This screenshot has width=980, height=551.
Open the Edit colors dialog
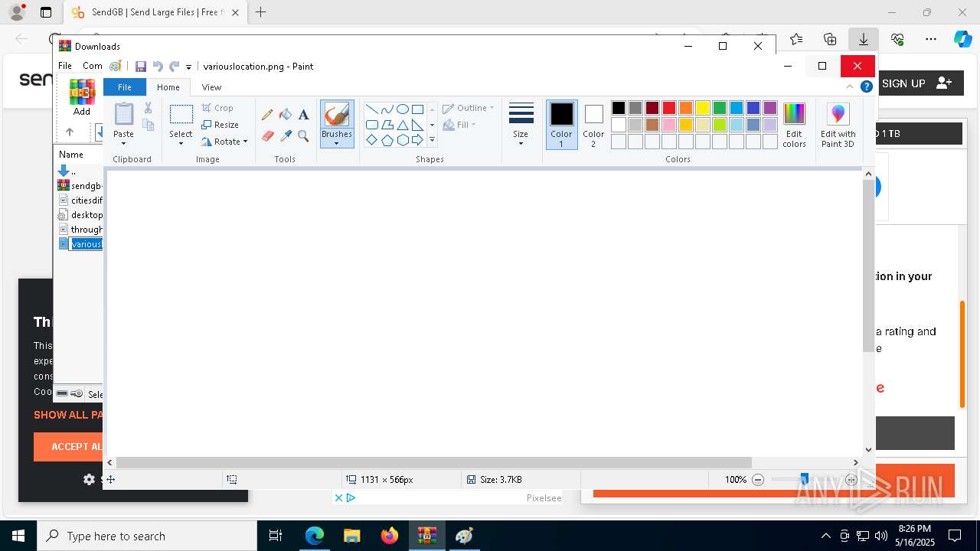(x=794, y=125)
